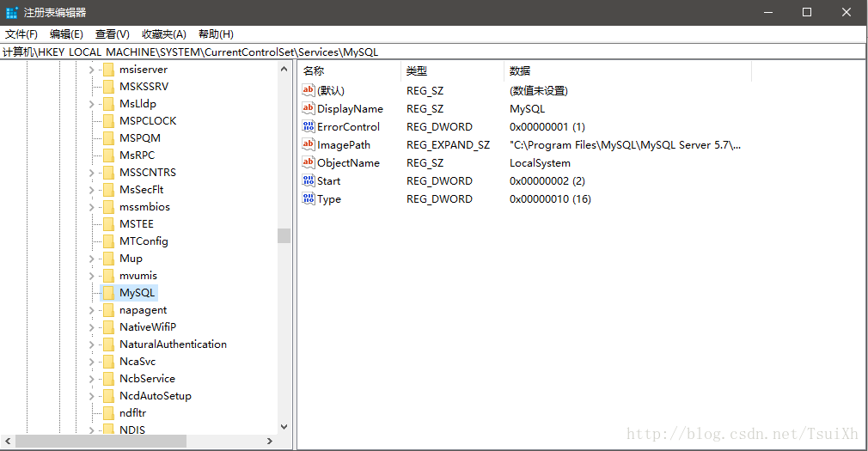
Task: Click the tree horizontal scrollbar thumb
Action: 101,441
